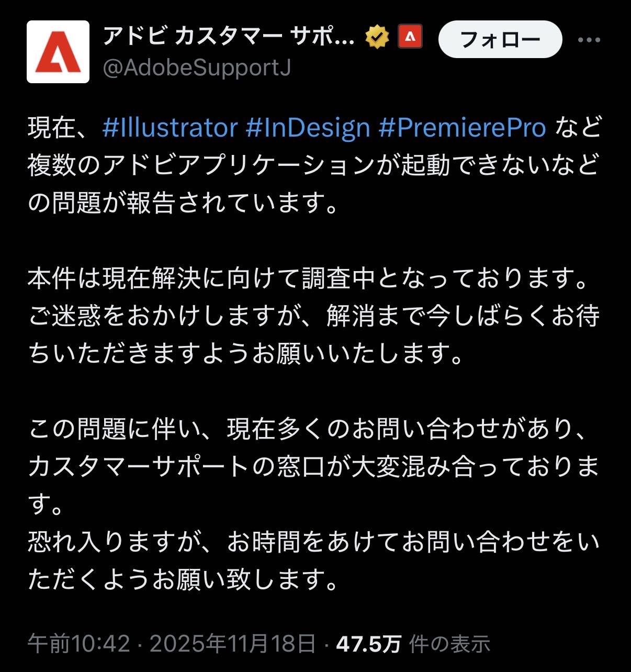This screenshot has height=672, width=631.
Task: Select the 47.5万 view count
Action: [368, 643]
